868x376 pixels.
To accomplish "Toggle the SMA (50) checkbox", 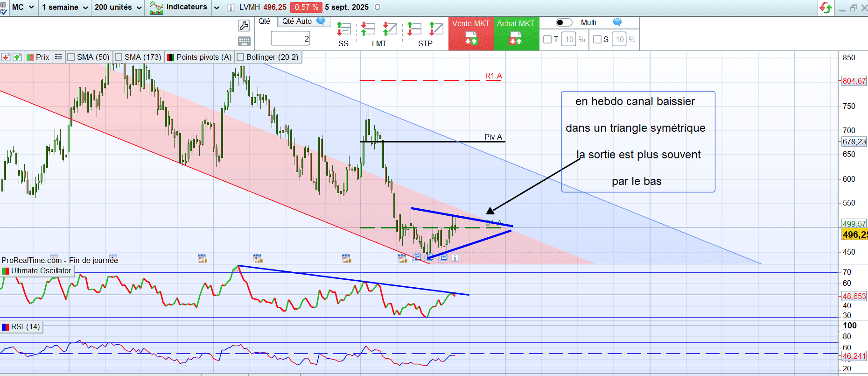I will [x=71, y=57].
